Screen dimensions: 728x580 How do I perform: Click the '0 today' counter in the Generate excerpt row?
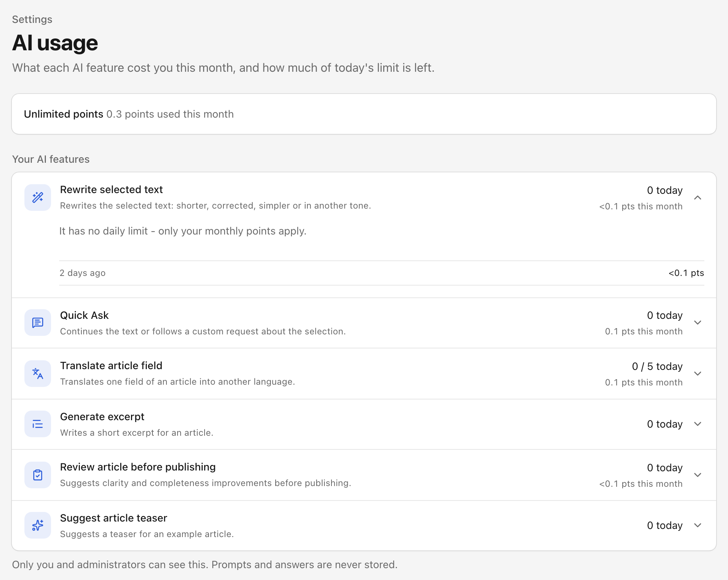(665, 424)
